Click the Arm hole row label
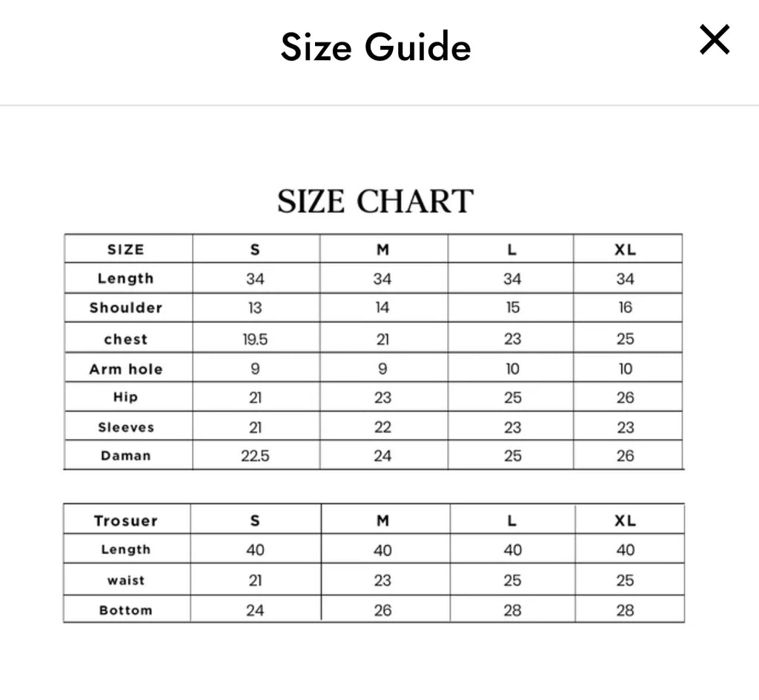Screen dimensions: 759x700 (x=126, y=369)
